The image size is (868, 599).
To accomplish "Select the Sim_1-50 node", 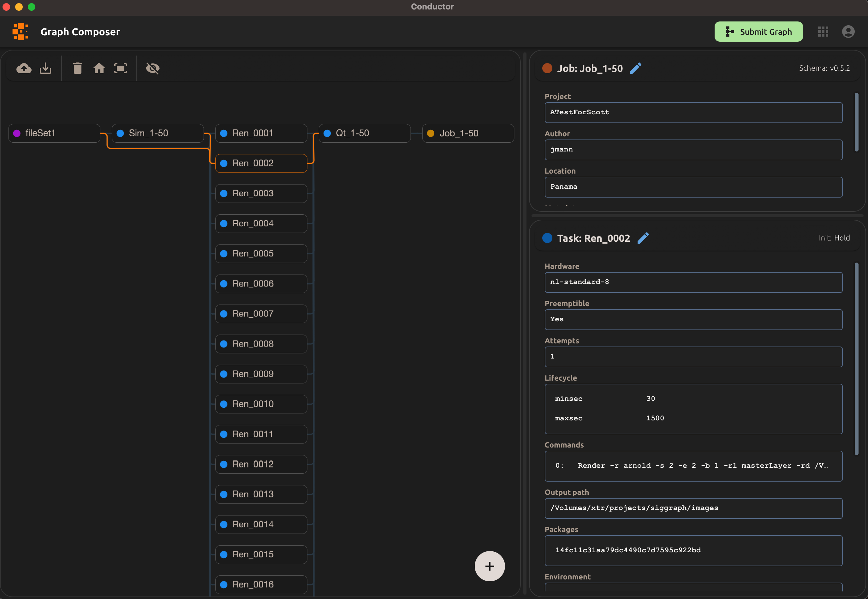I will point(158,133).
